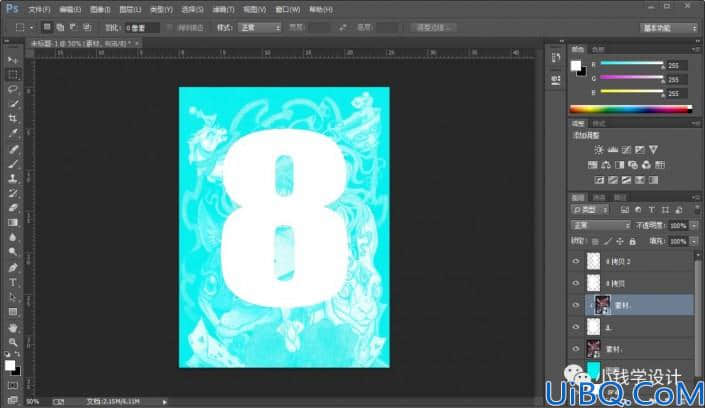Viewport: 705px width, 408px height.
Task: Click the Add to selection option icon
Action: (x=60, y=27)
